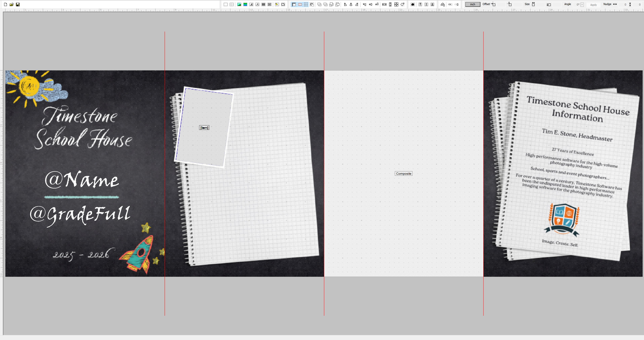
Task: Click the teal chalk underline graphic
Action: coord(82,197)
